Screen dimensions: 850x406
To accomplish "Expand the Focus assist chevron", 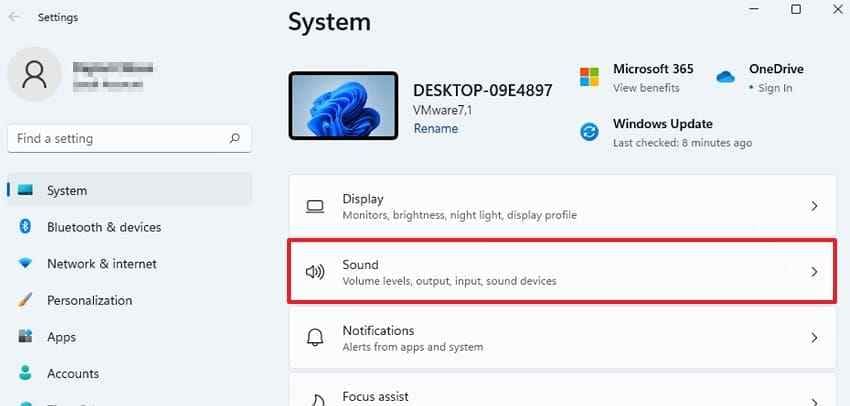I will pos(814,402).
